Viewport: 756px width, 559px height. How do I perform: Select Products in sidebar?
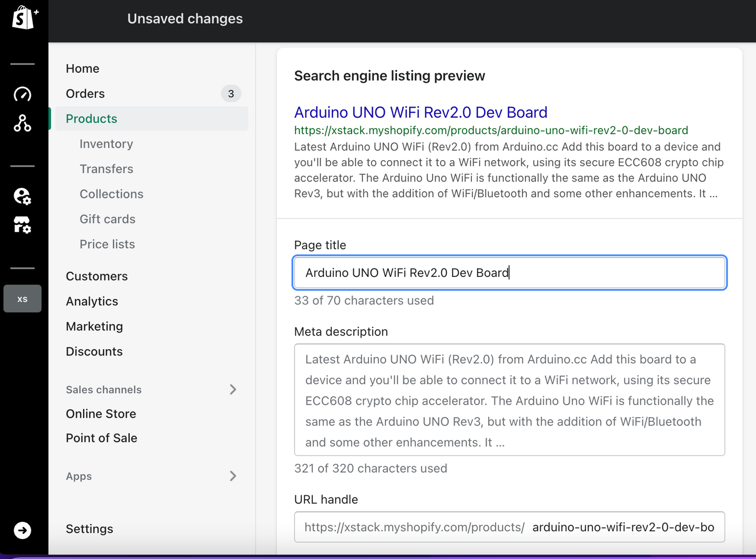[x=152, y=119]
